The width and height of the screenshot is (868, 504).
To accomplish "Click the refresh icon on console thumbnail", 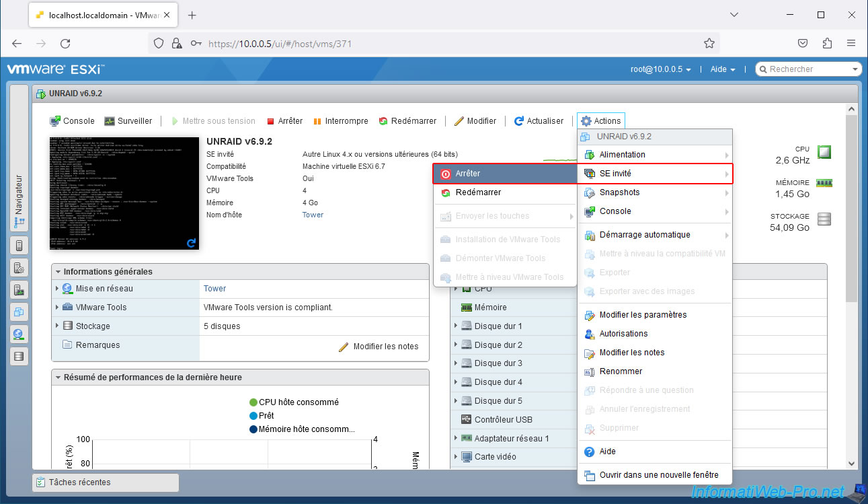I will [x=191, y=243].
